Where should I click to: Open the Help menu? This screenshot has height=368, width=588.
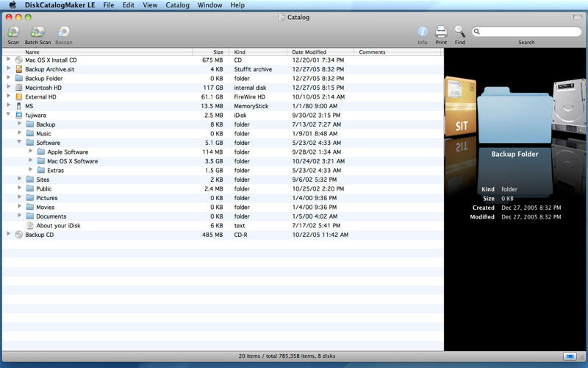(237, 5)
